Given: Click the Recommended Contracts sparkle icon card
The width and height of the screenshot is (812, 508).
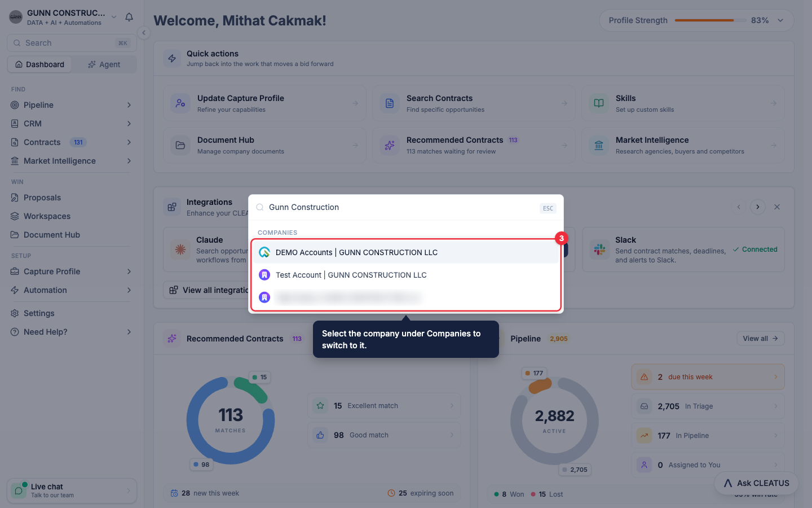Looking at the screenshot, I should [390, 145].
